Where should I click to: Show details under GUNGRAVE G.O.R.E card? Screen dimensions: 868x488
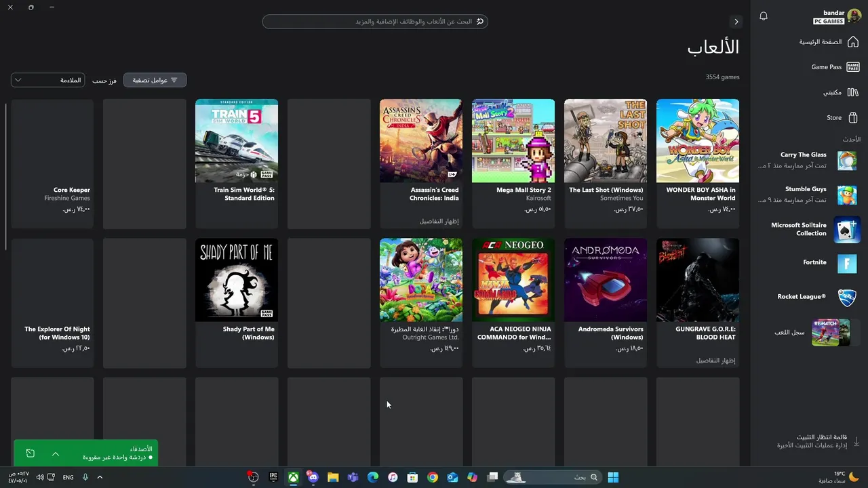click(715, 361)
